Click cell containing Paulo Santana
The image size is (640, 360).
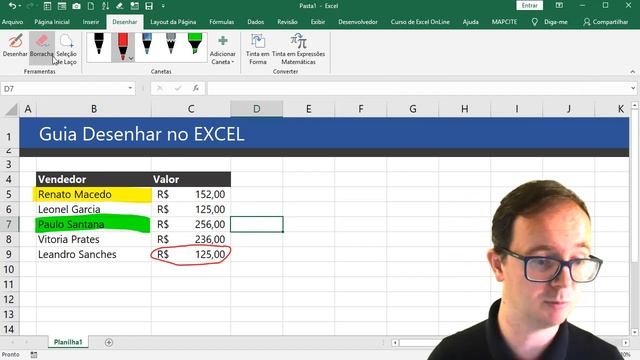[93, 224]
